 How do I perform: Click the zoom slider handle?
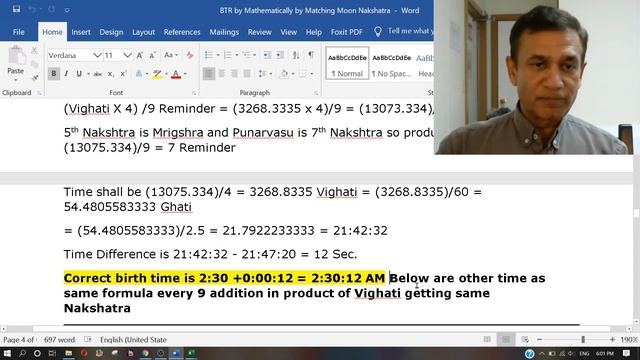pos(583,340)
